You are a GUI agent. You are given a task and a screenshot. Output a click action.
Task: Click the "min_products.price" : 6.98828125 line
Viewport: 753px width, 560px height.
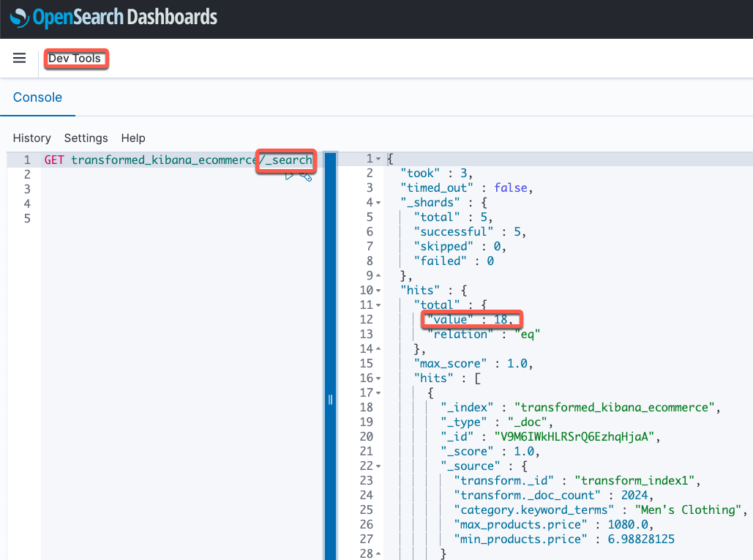pyautogui.click(x=564, y=540)
